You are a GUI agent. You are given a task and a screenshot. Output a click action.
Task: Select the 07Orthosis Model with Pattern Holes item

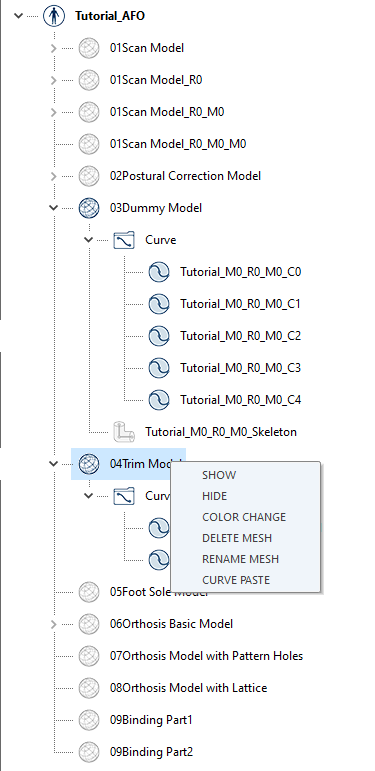point(206,655)
